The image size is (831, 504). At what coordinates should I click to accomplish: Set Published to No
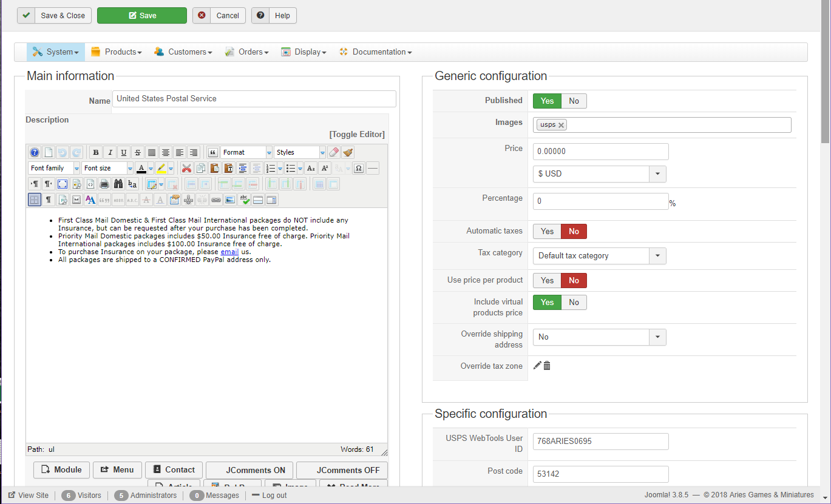click(574, 101)
